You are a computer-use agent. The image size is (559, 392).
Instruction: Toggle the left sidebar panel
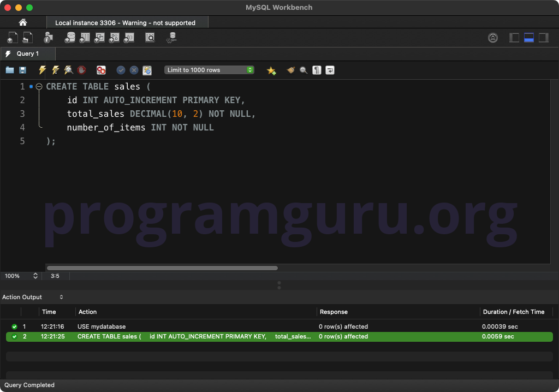(514, 38)
